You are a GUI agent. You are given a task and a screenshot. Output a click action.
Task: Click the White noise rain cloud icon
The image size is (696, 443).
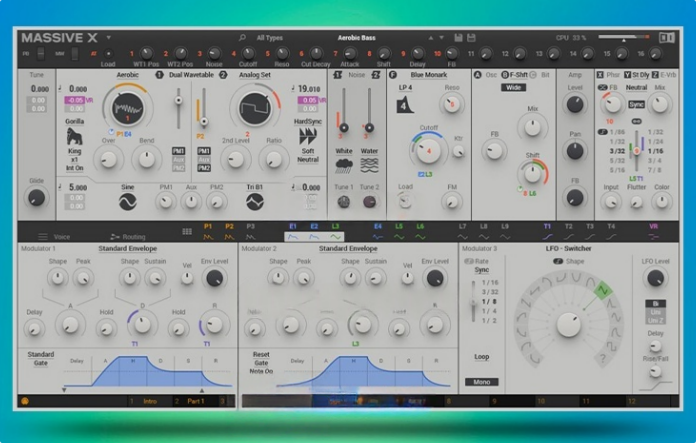(344, 166)
